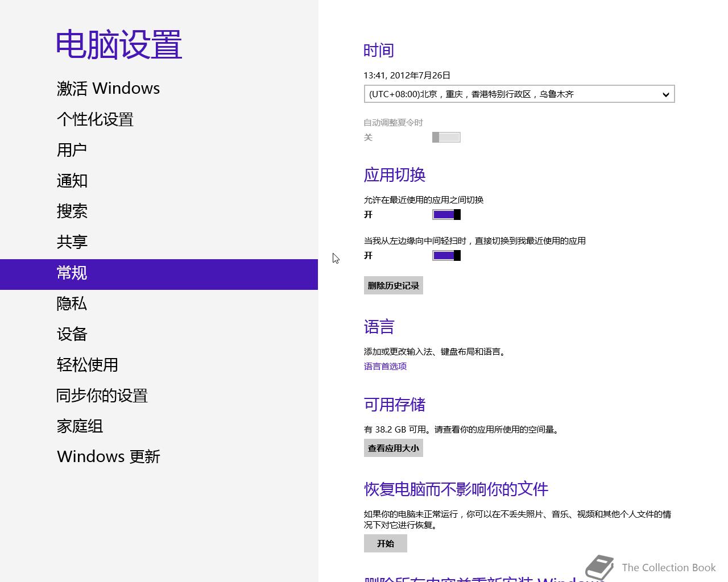The image size is (728, 582).
Task: Toggle the left-edge swipe app switching switch
Action: (x=446, y=255)
